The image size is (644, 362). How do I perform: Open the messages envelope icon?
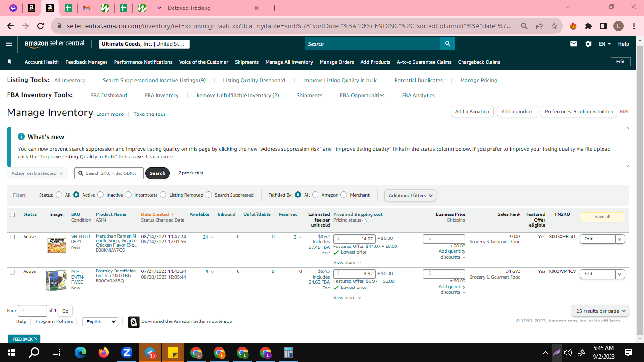click(574, 44)
